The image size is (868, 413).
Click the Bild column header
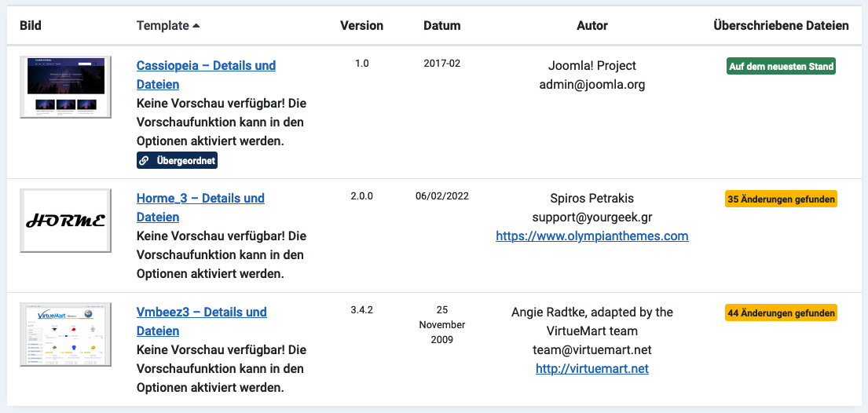click(x=31, y=26)
